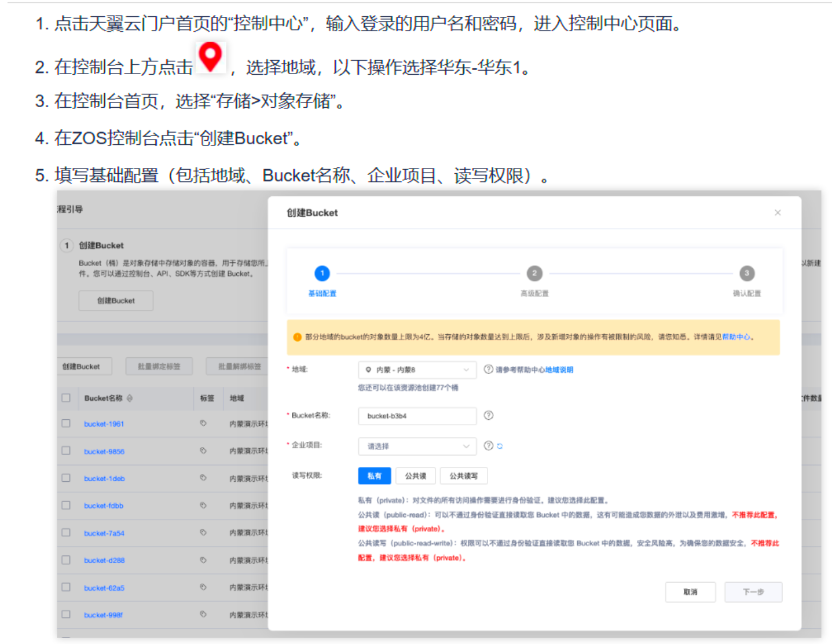Click the help icon next to 地域 field

[488, 369]
